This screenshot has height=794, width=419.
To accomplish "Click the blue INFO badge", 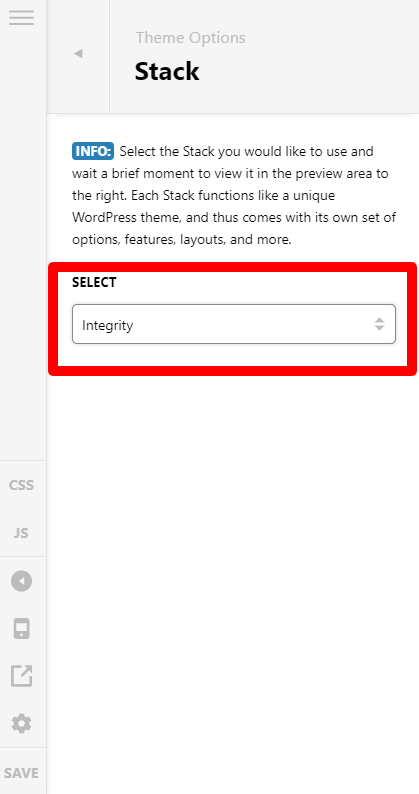I will point(93,151).
